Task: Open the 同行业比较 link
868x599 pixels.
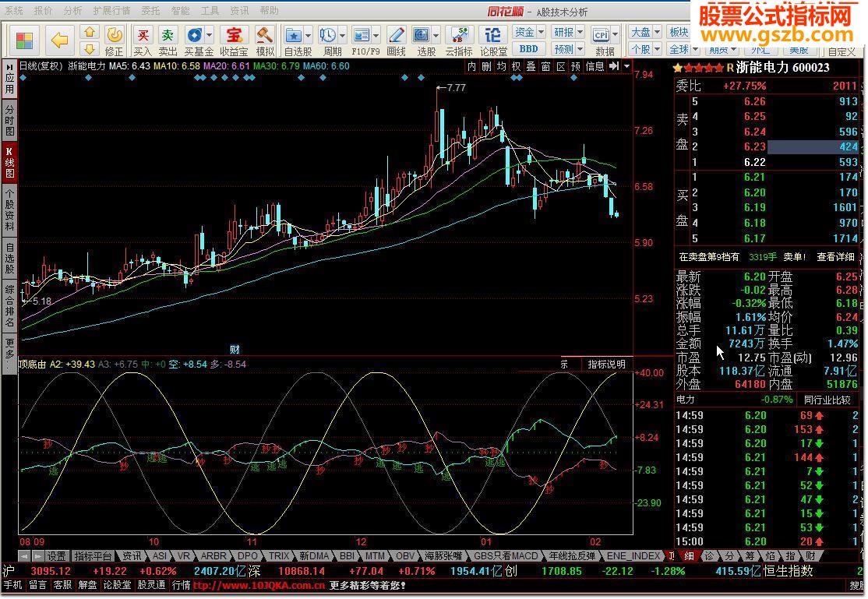Action: click(827, 400)
